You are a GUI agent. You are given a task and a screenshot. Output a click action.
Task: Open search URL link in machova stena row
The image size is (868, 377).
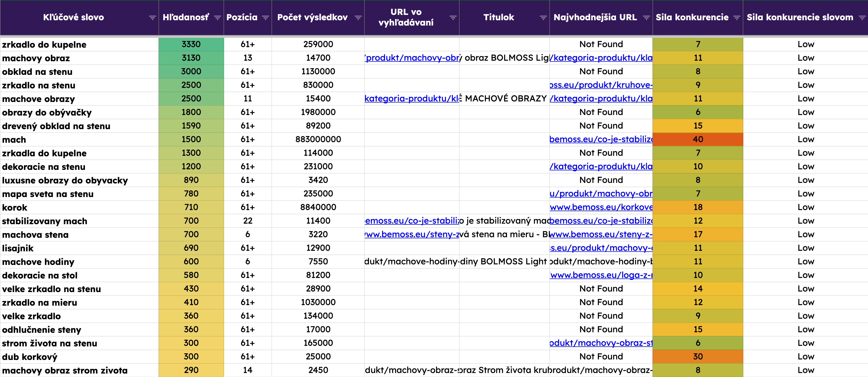(x=412, y=234)
